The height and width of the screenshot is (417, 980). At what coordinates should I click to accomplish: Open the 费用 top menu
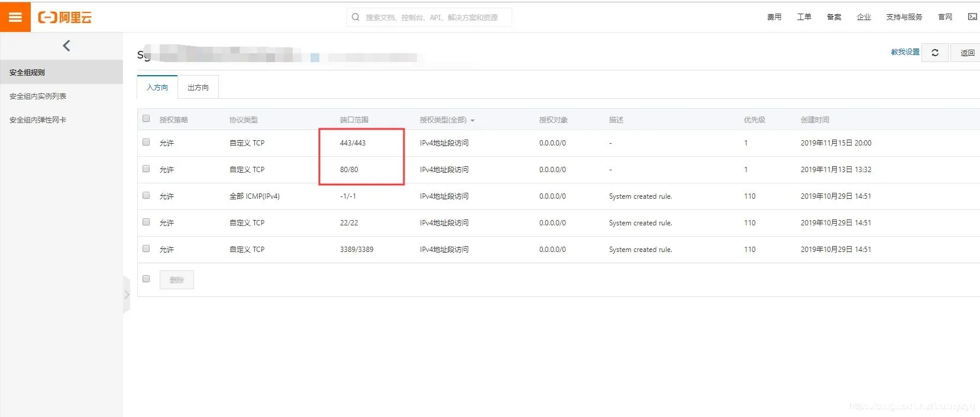click(774, 17)
